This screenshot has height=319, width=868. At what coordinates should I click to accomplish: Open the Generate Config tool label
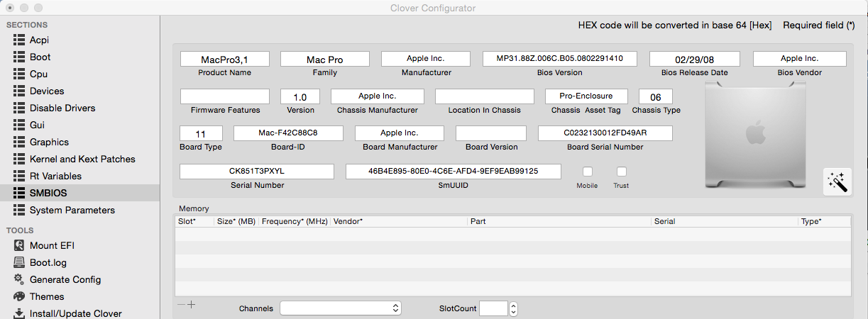click(65, 279)
